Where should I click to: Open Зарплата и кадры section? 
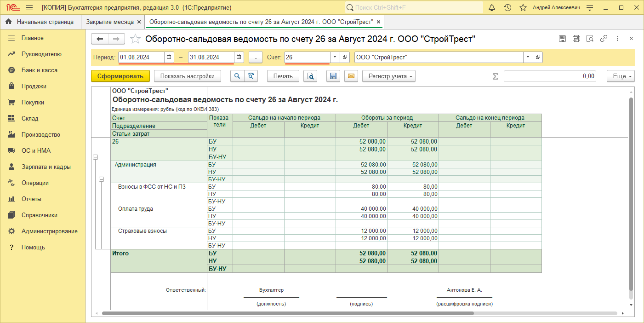(46, 167)
